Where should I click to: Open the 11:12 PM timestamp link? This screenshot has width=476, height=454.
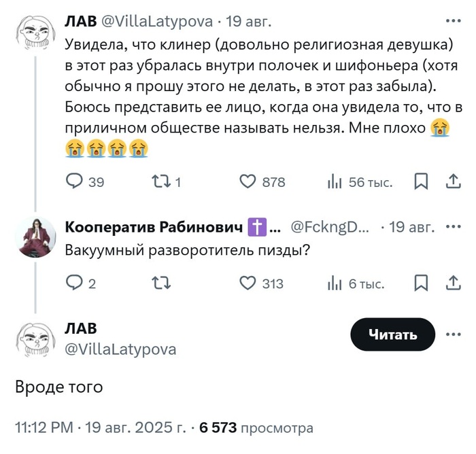44,427
